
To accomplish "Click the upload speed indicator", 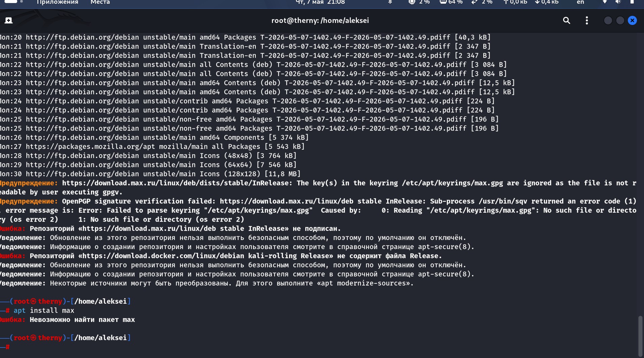I will 515,2.
